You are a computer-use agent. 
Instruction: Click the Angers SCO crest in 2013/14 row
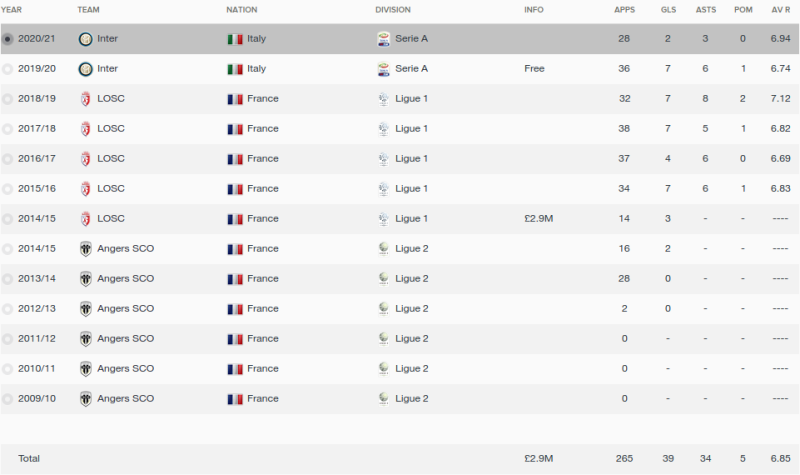click(x=86, y=279)
